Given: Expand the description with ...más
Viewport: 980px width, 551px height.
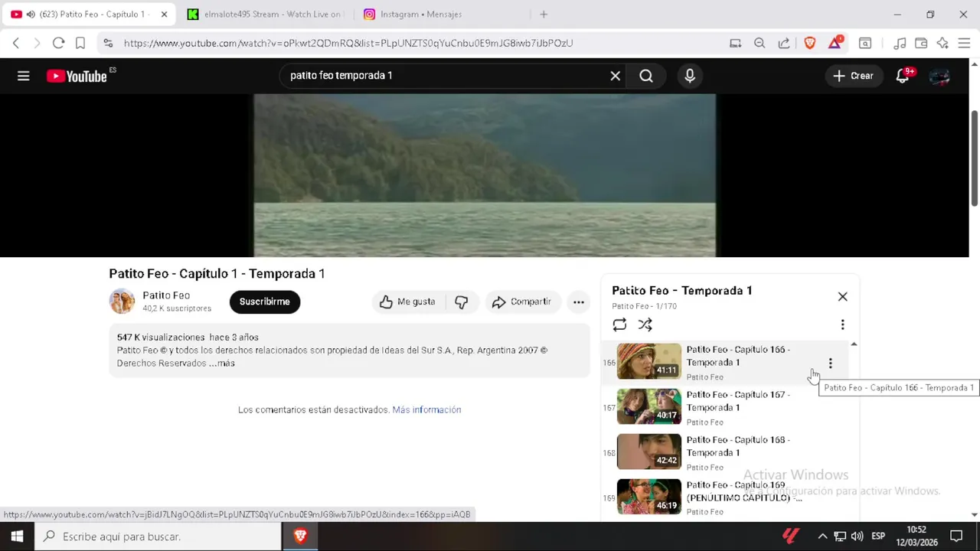Looking at the screenshot, I should [222, 364].
